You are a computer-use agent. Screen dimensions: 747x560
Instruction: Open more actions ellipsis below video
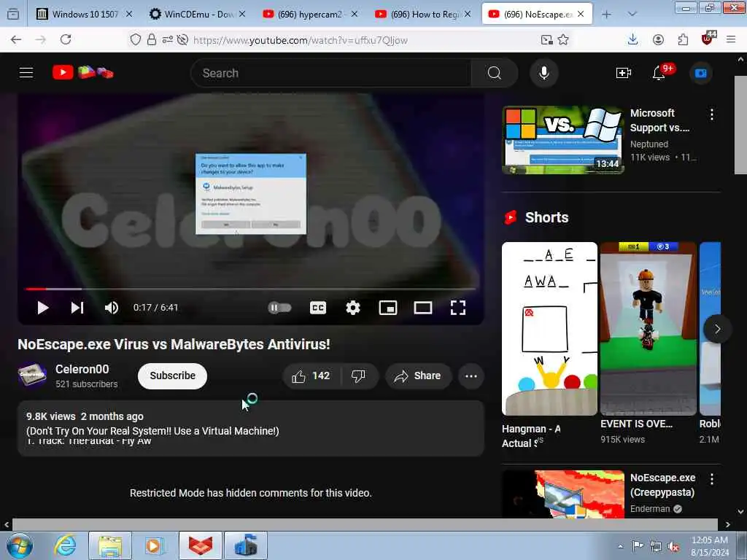click(x=471, y=376)
